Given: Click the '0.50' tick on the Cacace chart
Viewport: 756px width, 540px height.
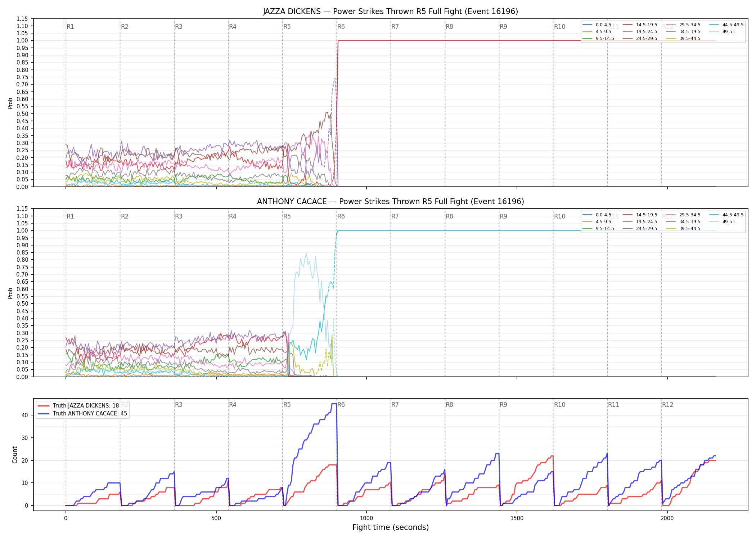Looking at the screenshot, I should point(22,304).
